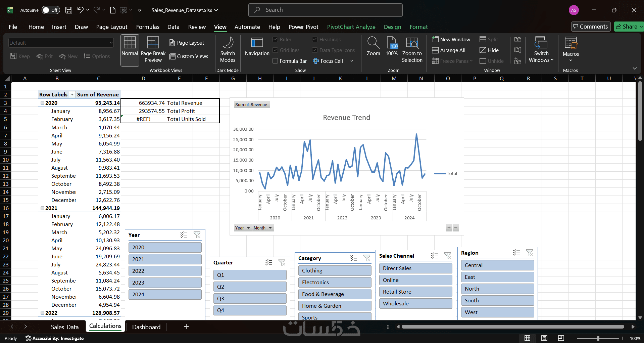The width and height of the screenshot is (644, 343).
Task: Open the Row Labels filter dropdown
Action: [x=72, y=95]
